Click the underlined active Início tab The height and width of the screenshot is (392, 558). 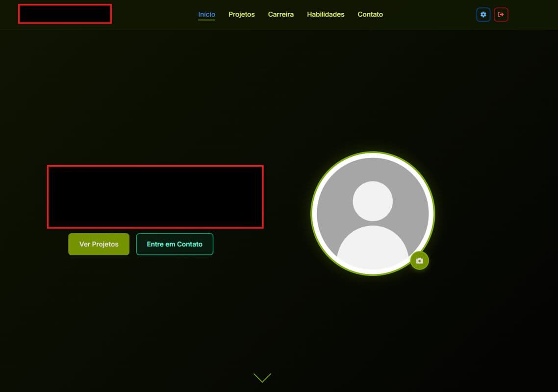(x=206, y=15)
